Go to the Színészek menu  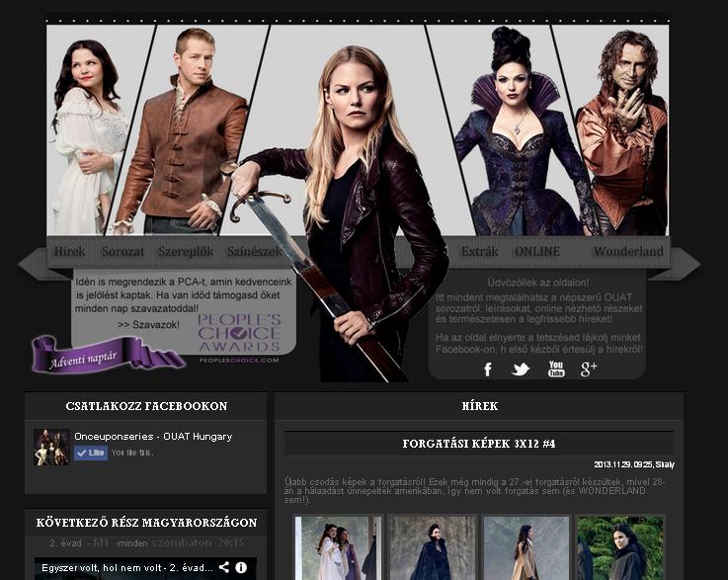coord(255,252)
